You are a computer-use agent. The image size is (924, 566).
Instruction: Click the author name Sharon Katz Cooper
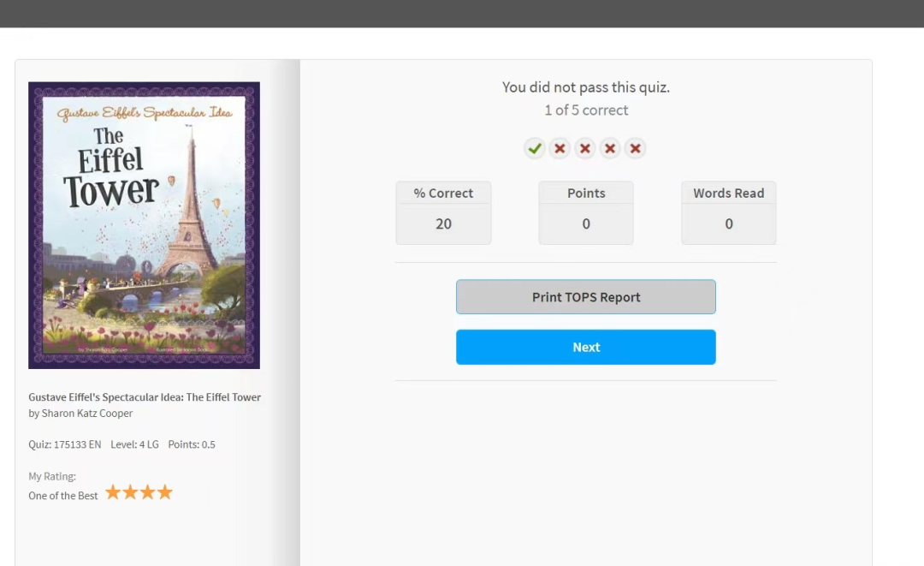(87, 414)
